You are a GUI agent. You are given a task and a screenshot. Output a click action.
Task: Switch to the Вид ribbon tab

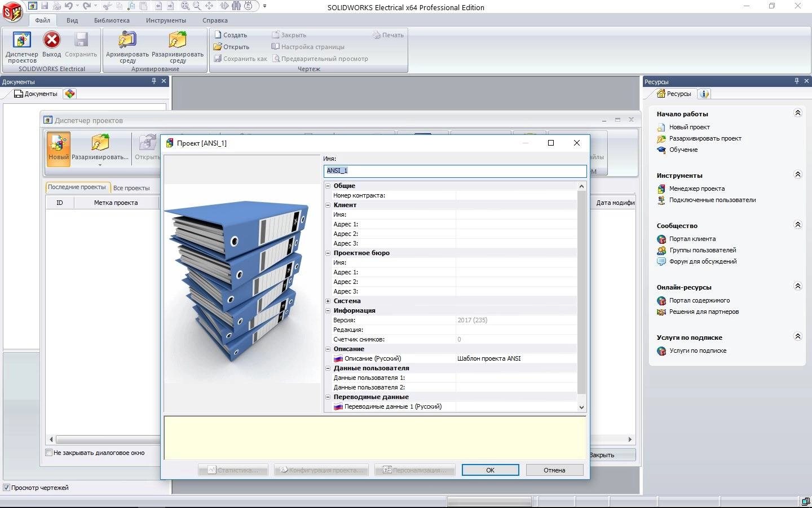click(x=72, y=20)
